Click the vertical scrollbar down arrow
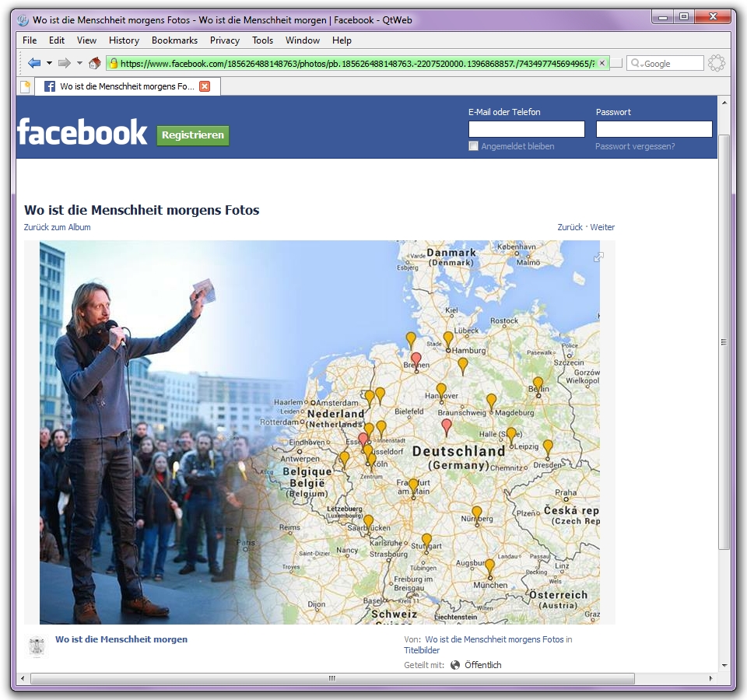 724,665
